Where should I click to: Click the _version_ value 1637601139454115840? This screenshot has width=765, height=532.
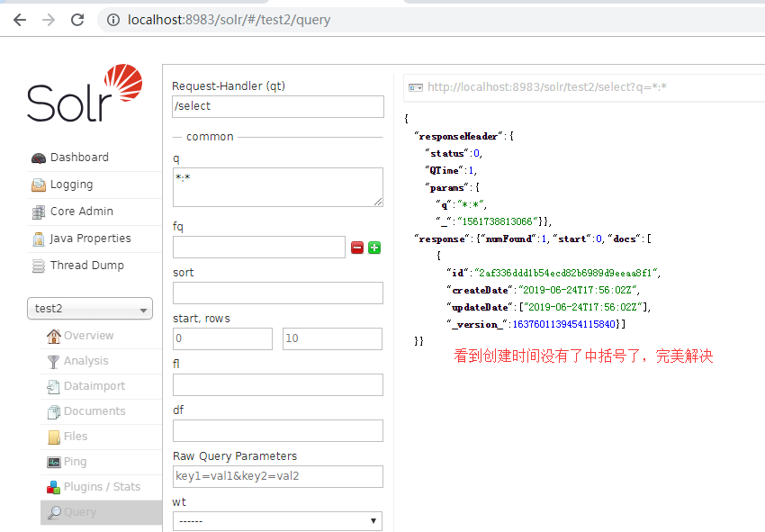point(563,324)
